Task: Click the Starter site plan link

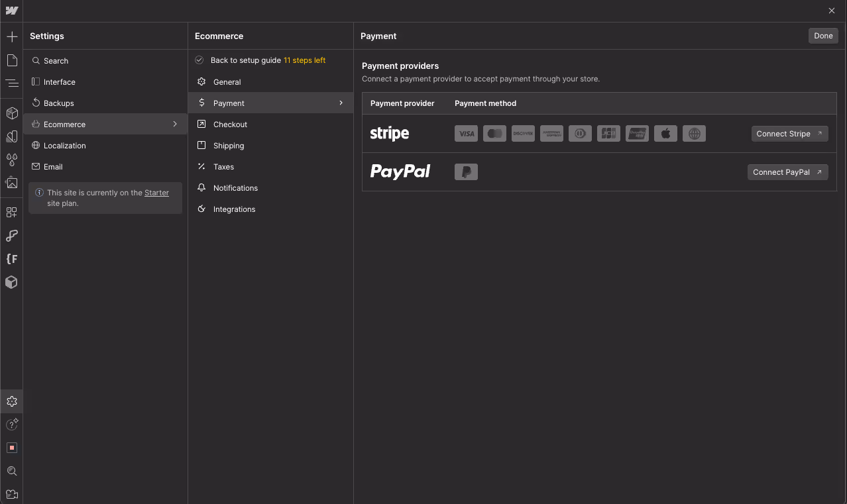Action: (156, 193)
